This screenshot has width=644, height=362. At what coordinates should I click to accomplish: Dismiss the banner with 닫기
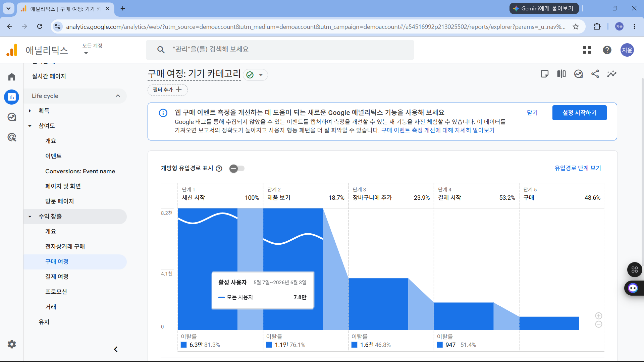[x=532, y=113]
